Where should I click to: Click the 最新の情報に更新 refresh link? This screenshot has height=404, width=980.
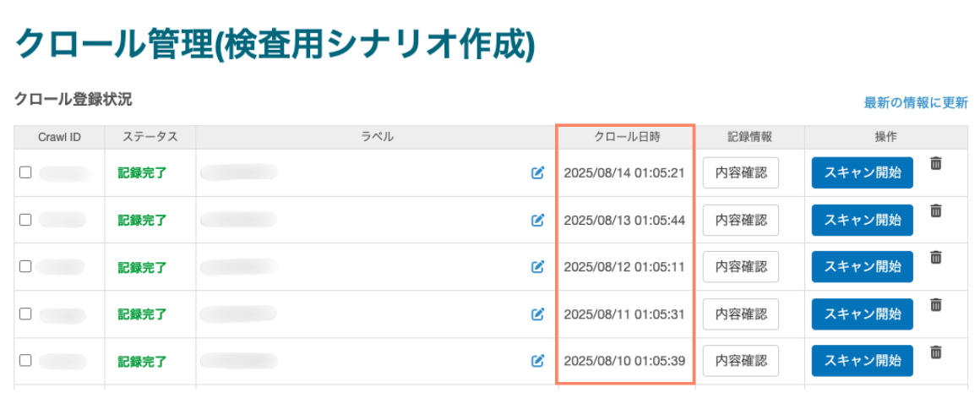coord(915,102)
